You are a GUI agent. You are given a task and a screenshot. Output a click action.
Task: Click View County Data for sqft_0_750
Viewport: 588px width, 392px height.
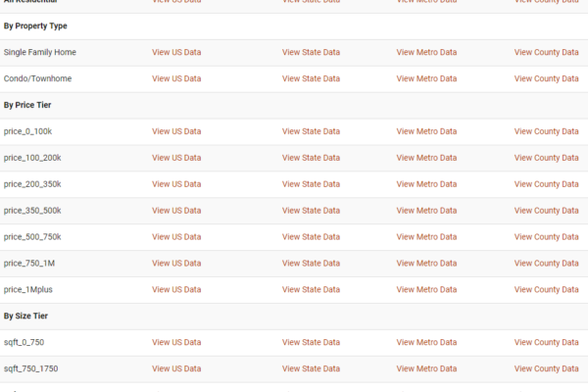pos(547,342)
